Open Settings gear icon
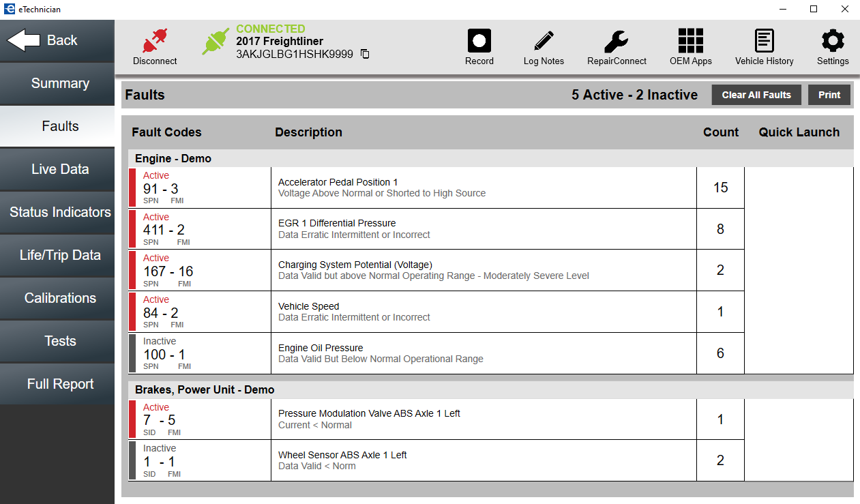This screenshot has width=860, height=504. coord(833,42)
